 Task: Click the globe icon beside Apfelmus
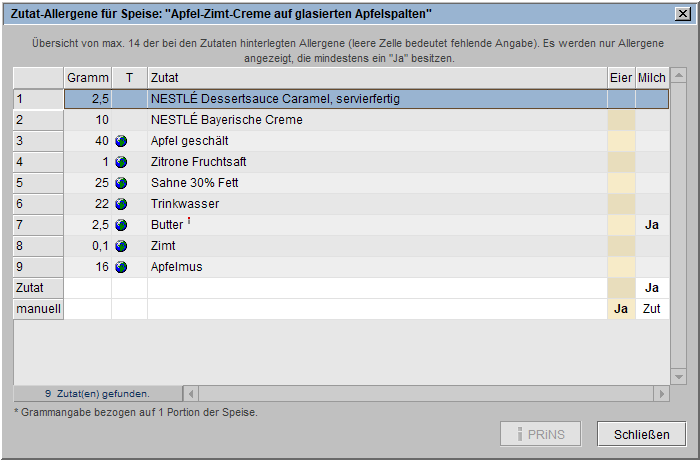tap(121, 267)
